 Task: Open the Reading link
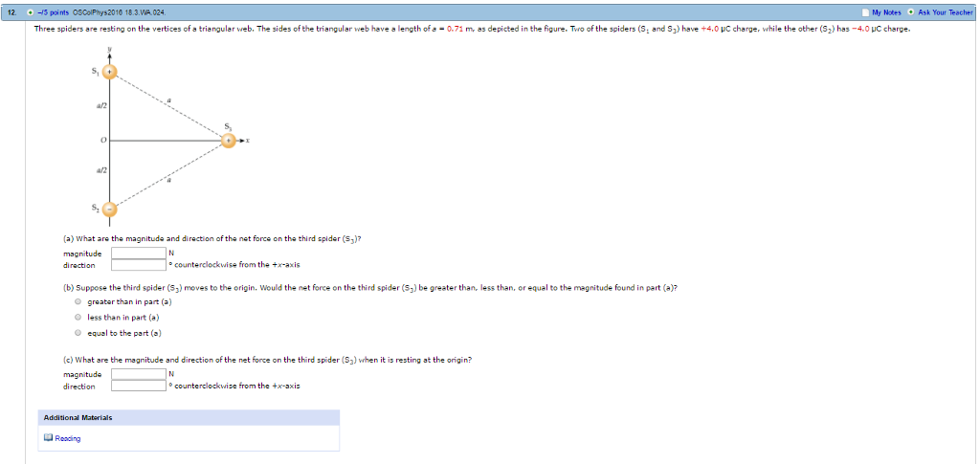tap(67, 438)
